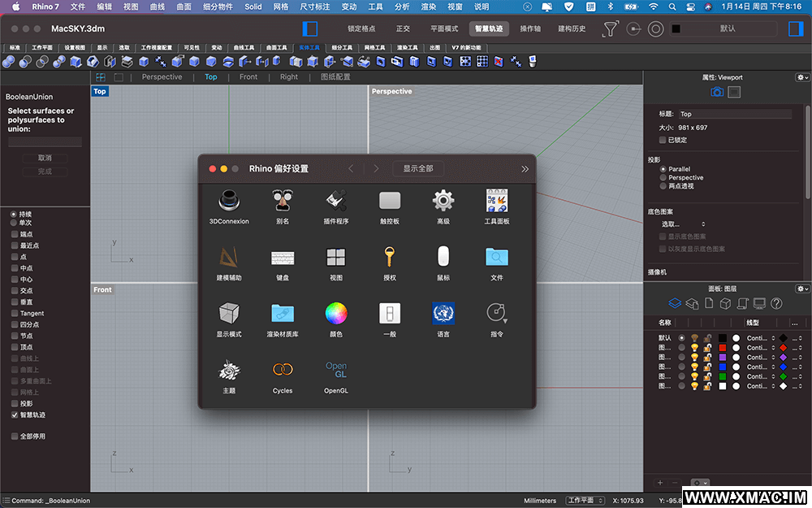The image size is (812, 508).
Task: Uncheck the 智慧轨迹 SmartTrack checkbox
Action: pos(15,415)
